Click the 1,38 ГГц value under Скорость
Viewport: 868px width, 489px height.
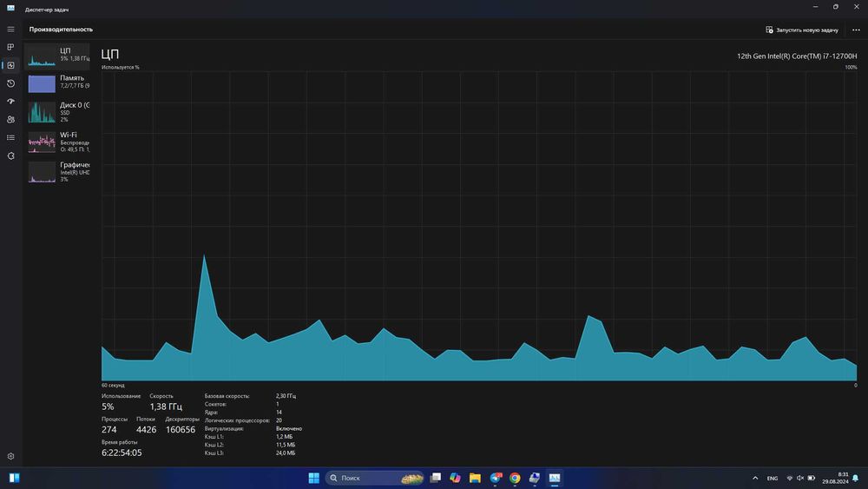(166, 406)
